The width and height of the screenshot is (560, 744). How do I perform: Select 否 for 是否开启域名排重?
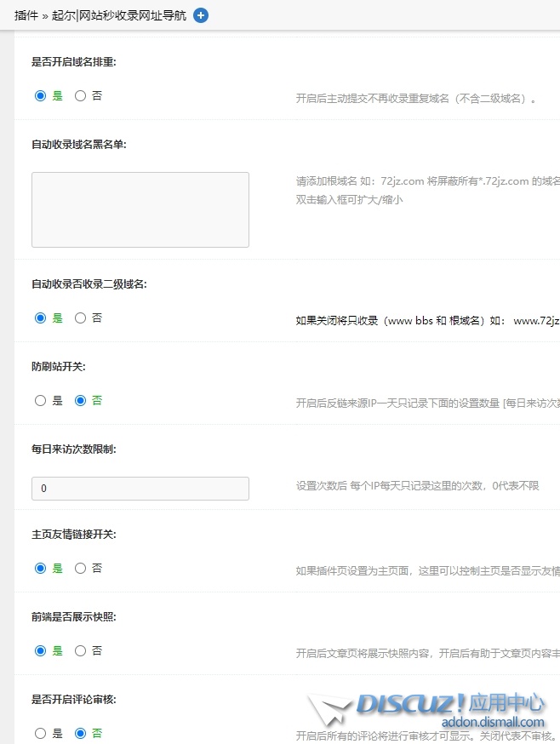click(x=80, y=96)
